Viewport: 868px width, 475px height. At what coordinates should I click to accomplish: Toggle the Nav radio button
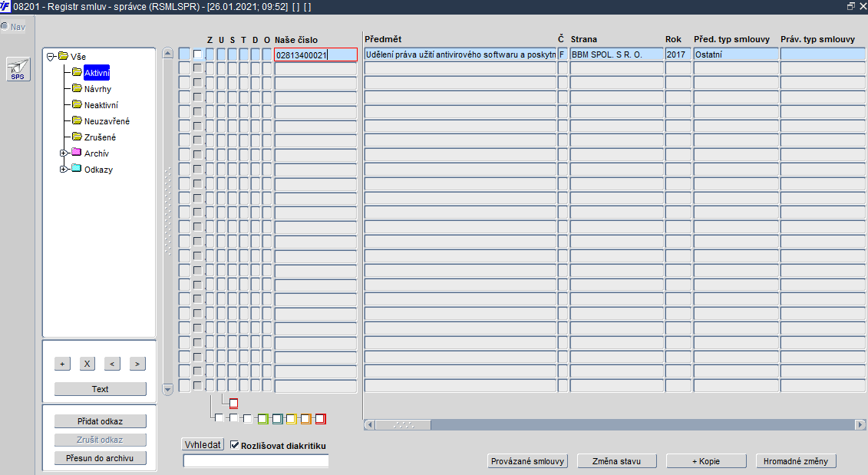tap(5, 26)
